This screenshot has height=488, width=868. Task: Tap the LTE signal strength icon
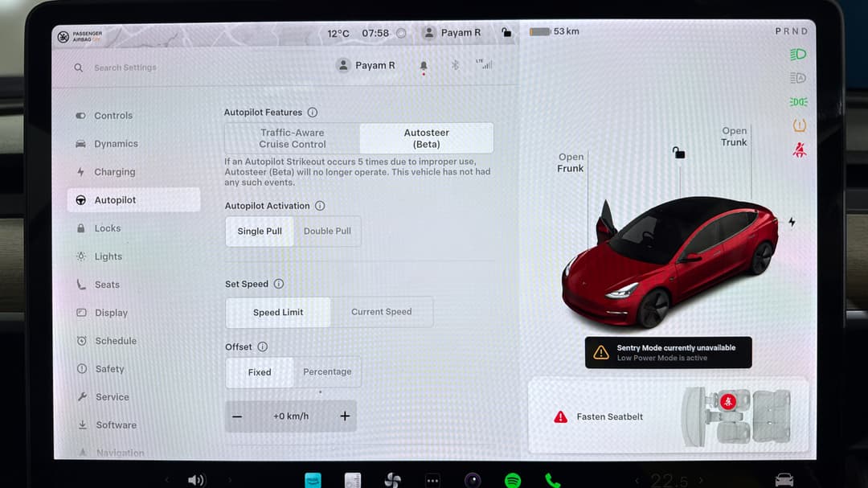pos(484,64)
